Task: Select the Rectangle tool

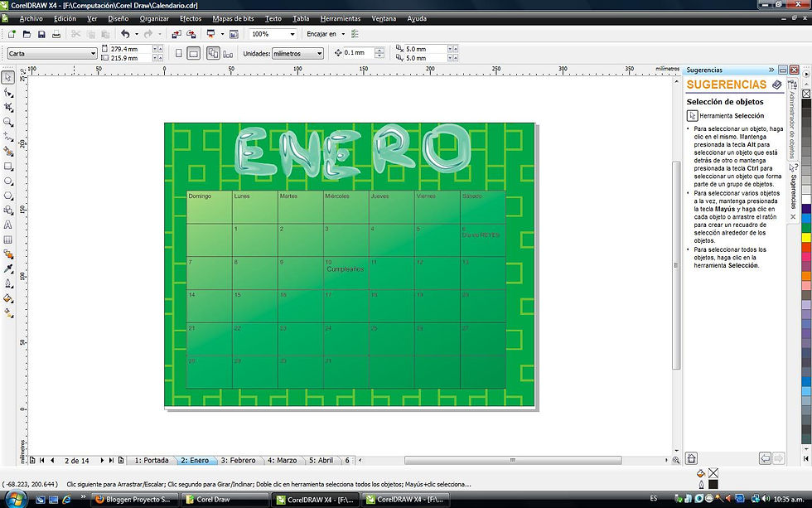Action: point(8,167)
